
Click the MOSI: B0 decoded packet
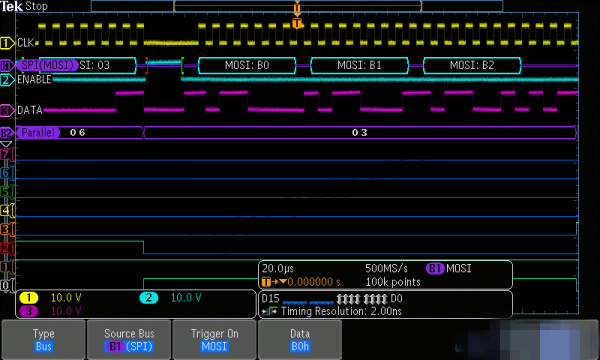click(x=247, y=65)
